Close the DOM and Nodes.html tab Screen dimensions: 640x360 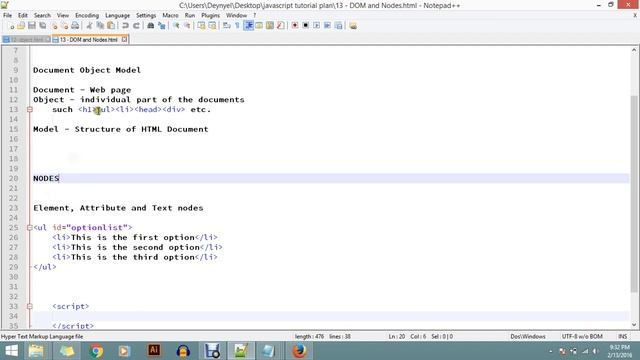click(124, 40)
